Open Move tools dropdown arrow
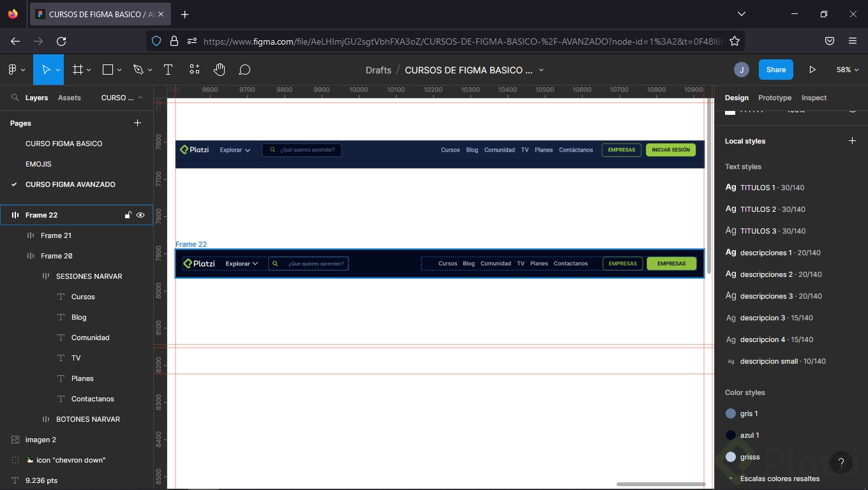This screenshot has width=868, height=490. pyautogui.click(x=58, y=70)
